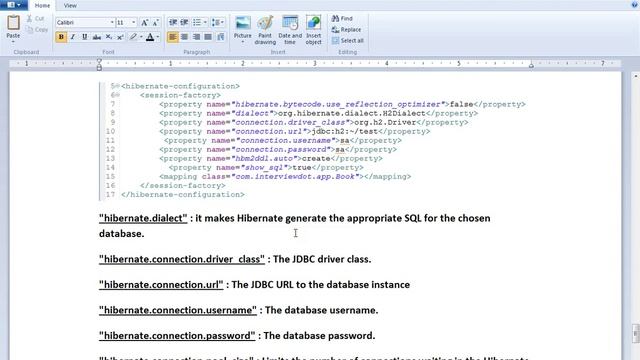The height and width of the screenshot is (360, 640).
Task: Click the Decrease indent icon
Action: (x=173, y=22)
